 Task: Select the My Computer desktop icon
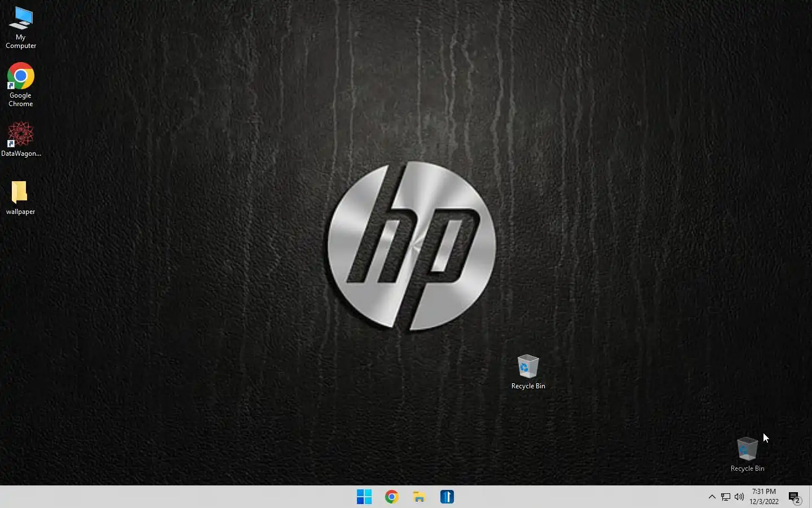[21, 28]
